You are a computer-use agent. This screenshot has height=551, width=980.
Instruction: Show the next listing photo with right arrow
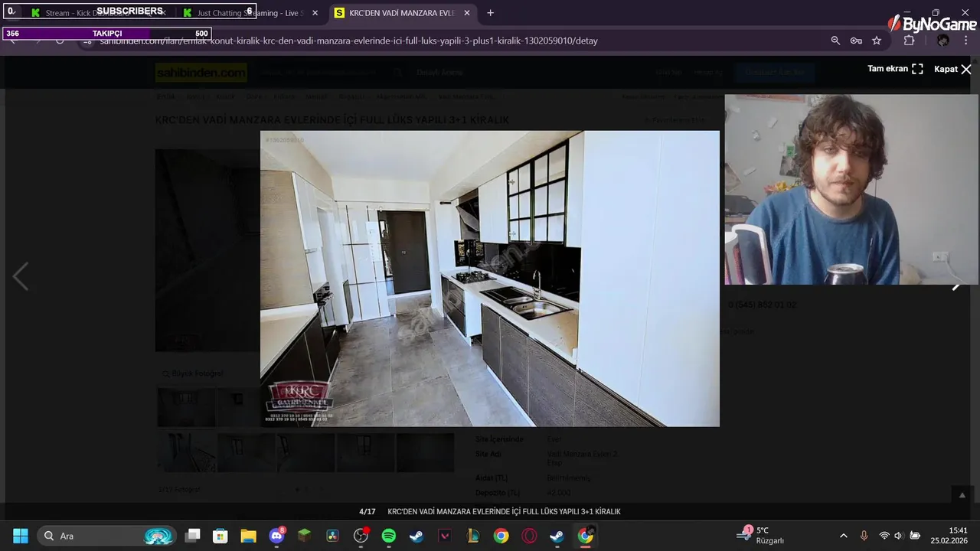tap(955, 286)
